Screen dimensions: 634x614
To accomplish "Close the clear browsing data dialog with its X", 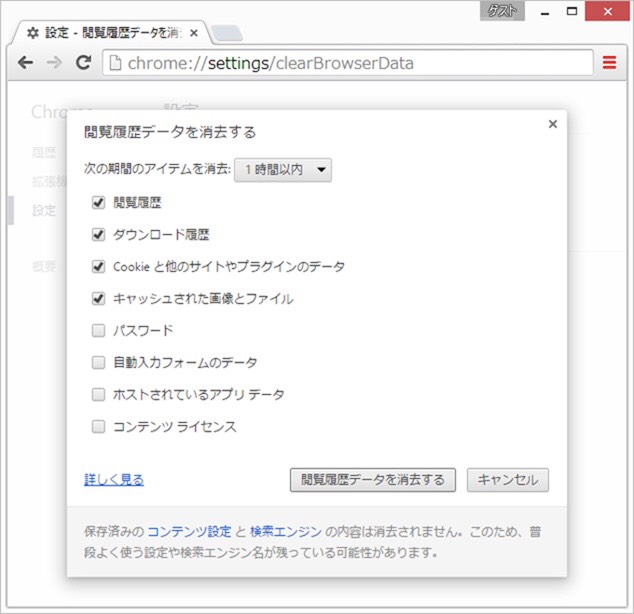I will click(x=553, y=124).
